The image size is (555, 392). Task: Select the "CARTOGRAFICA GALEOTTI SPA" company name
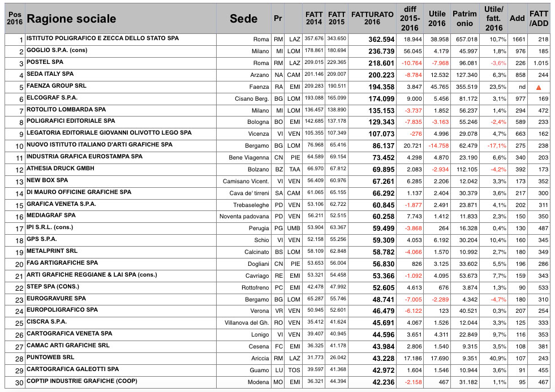[72, 369]
